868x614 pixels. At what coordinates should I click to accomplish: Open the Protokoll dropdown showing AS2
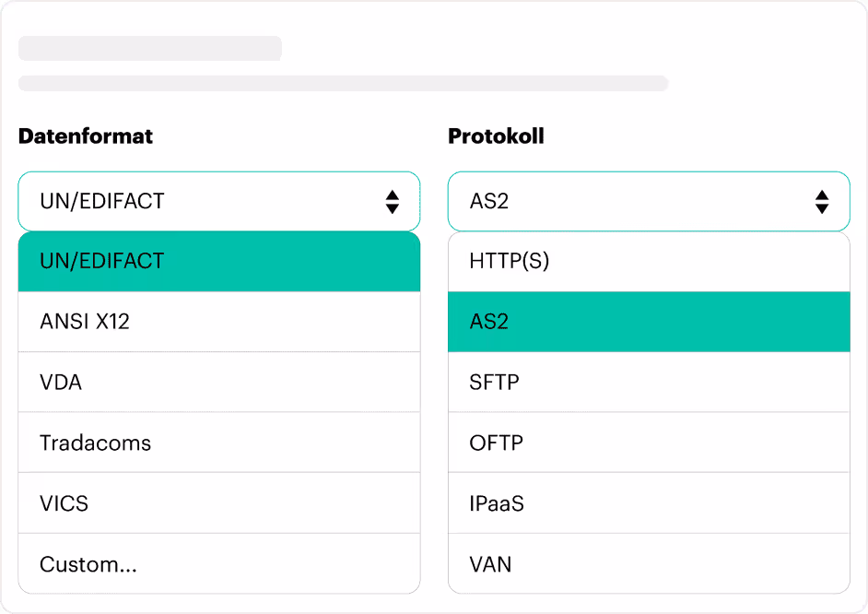[649, 202]
